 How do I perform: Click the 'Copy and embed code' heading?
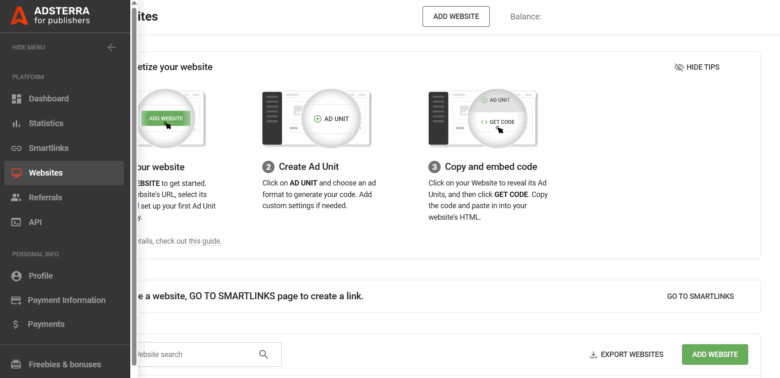[x=491, y=167]
